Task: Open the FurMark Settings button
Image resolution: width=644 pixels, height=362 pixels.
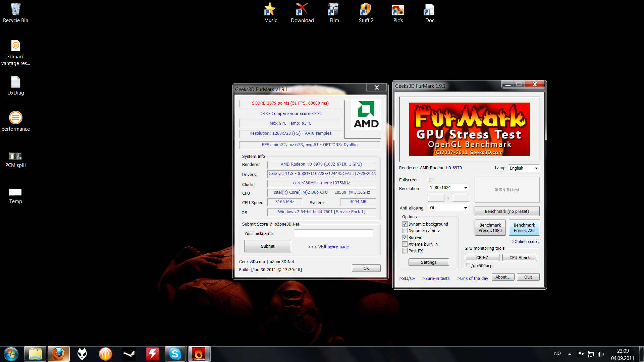Action: pyautogui.click(x=429, y=262)
